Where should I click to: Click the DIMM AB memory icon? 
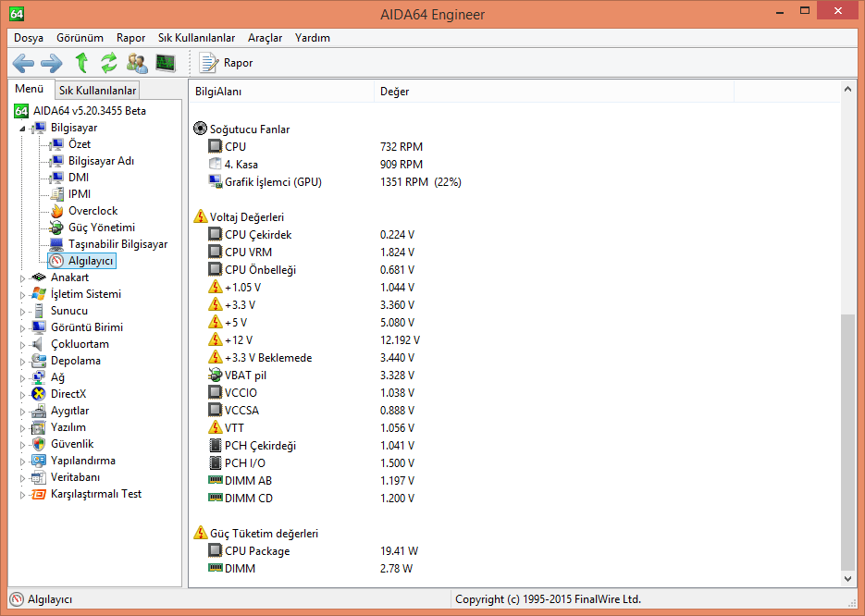[216, 480]
